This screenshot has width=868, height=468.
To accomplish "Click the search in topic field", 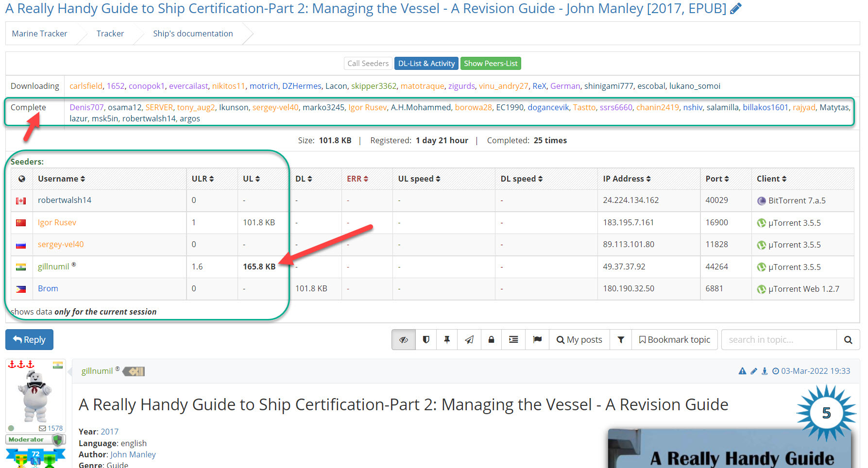I will [779, 340].
